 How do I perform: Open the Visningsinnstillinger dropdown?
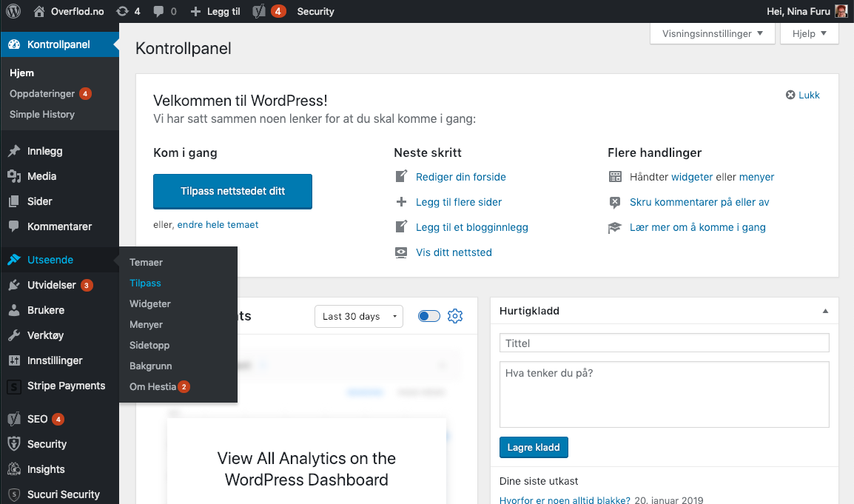click(713, 33)
